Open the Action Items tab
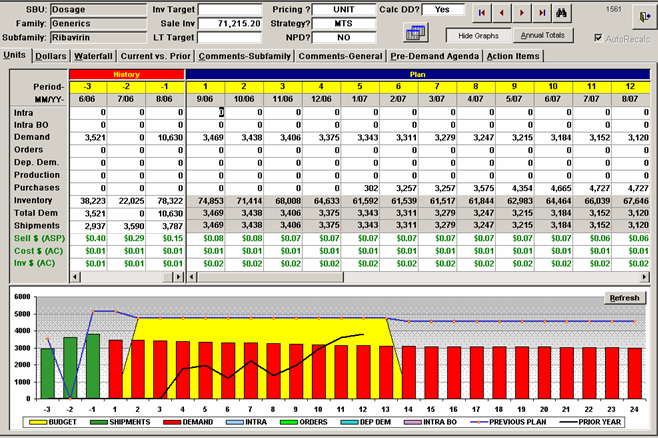The image size is (658, 438). pos(513,56)
